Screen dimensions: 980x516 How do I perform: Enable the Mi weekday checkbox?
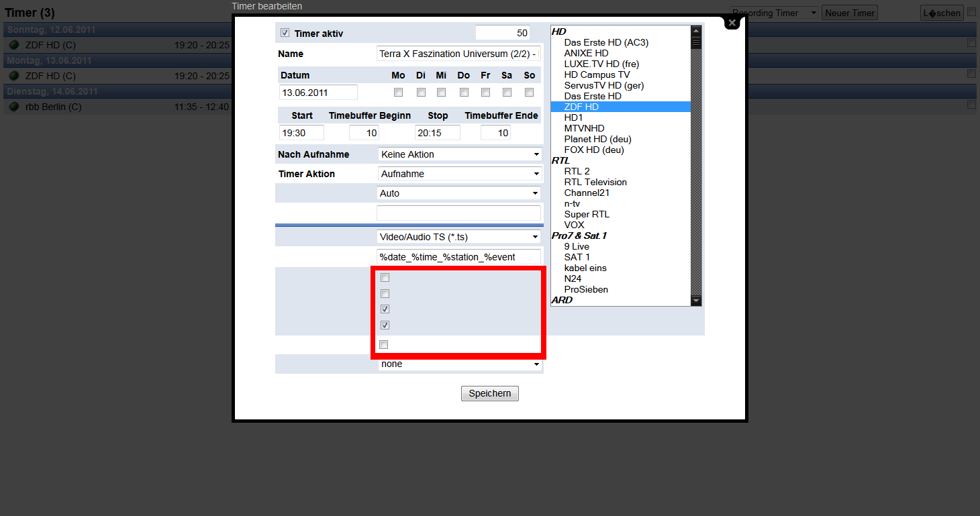[x=441, y=92]
